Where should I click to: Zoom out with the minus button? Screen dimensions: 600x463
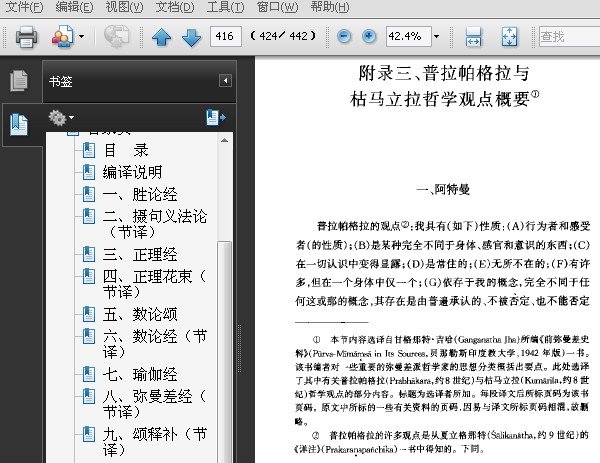(344, 37)
